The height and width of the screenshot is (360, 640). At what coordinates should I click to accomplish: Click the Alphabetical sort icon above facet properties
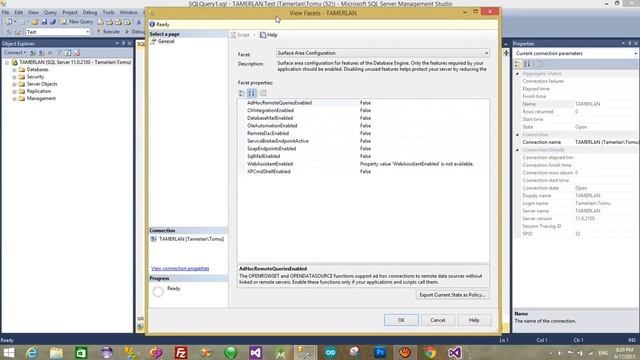252,93
